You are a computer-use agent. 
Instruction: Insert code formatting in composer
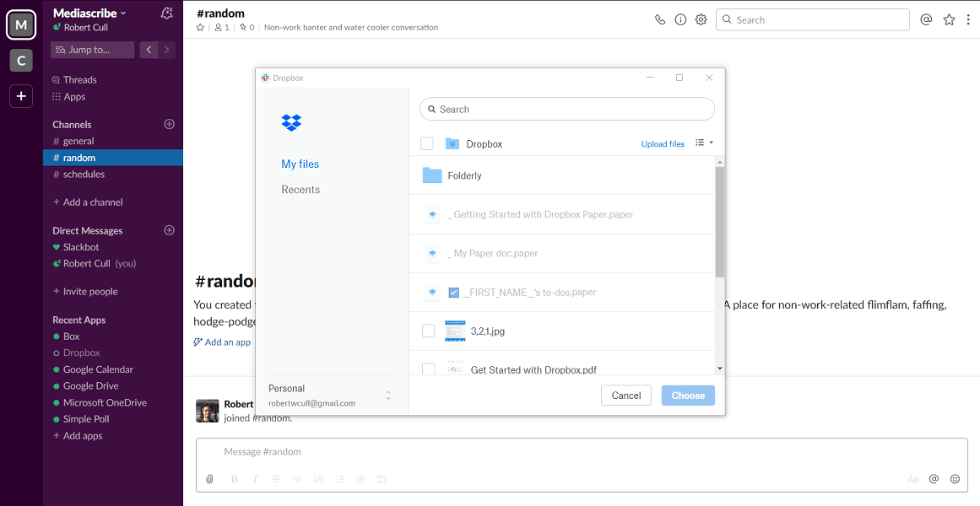297,479
